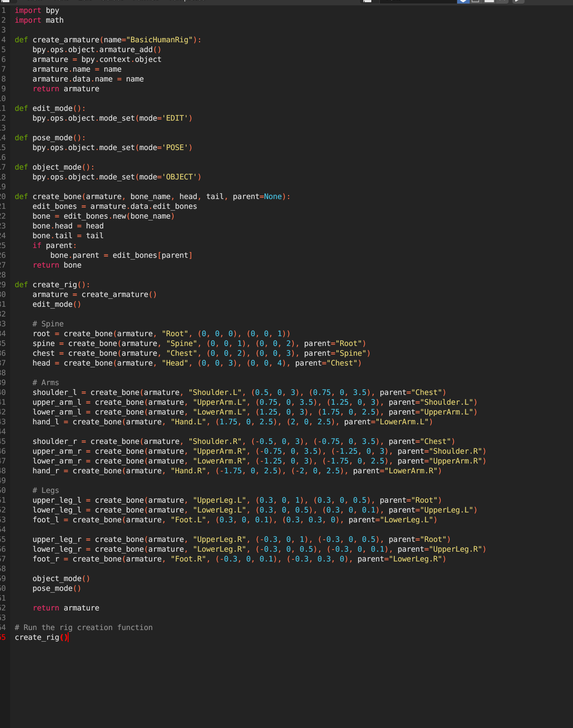573x728 pixels.
Task: Click on the 'import math' line
Action: pyautogui.click(x=39, y=20)
